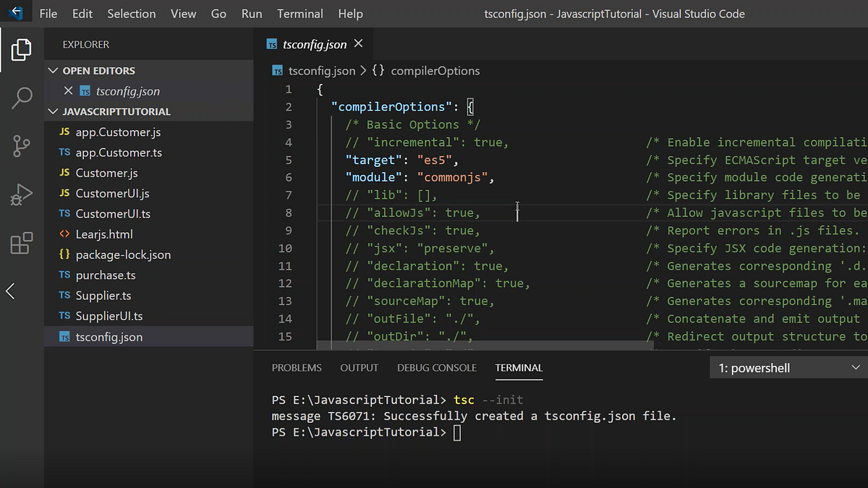Open the Run menu
868x488 pixels.
[251, 13]
